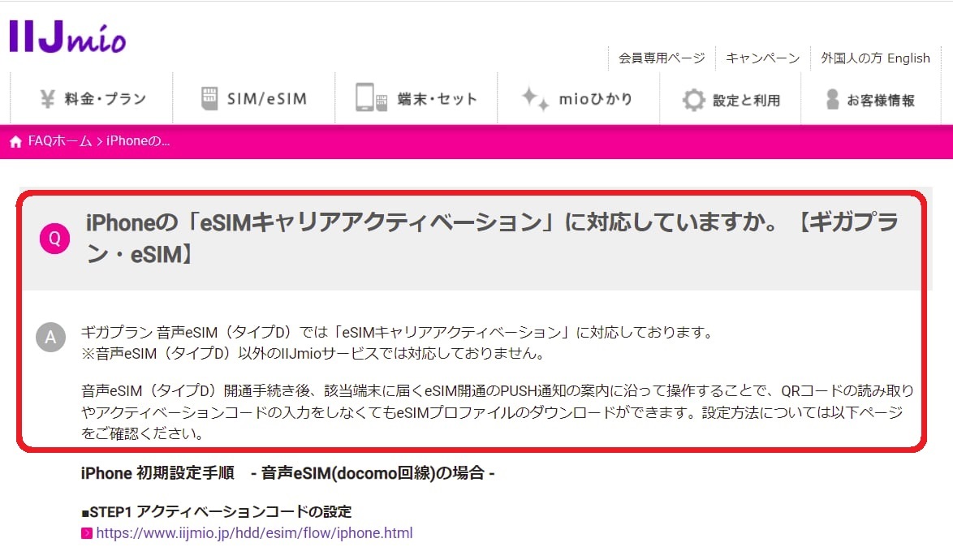Return to FAQホーム via breadcrumb

tap(59, 141)
